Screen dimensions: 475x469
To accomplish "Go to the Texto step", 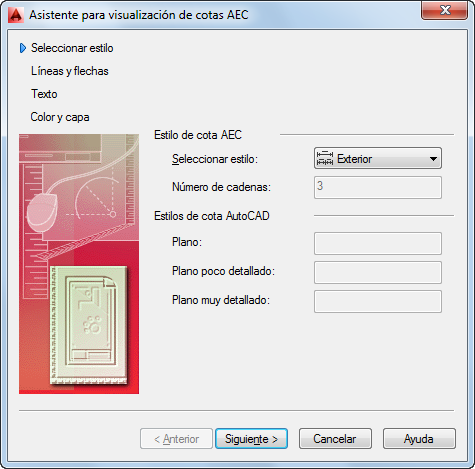I will 44,94.
